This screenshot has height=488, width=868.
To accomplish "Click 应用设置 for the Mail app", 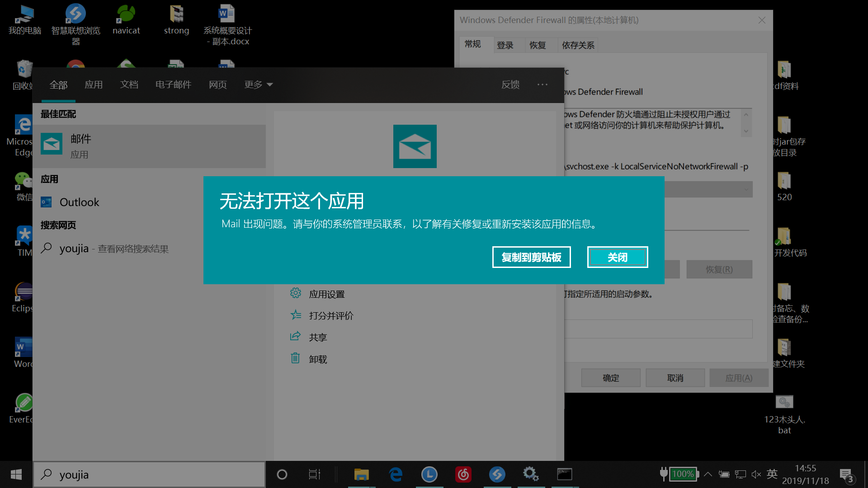I will click(317, 294).
